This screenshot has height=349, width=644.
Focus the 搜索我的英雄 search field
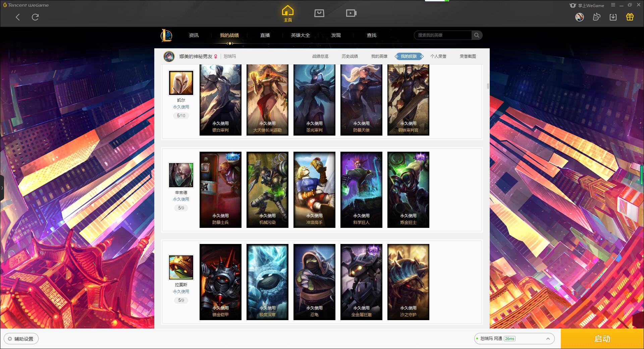tap(443, 35)
